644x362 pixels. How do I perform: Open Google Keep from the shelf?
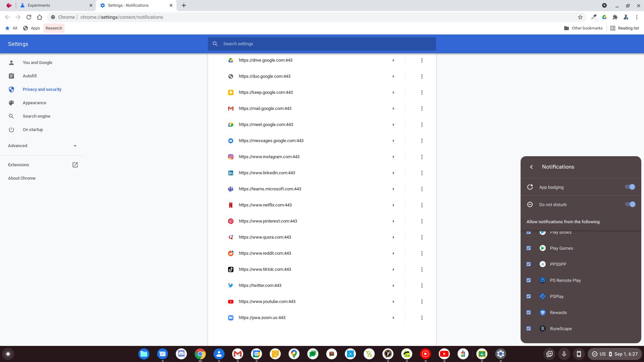pos(275,354)
